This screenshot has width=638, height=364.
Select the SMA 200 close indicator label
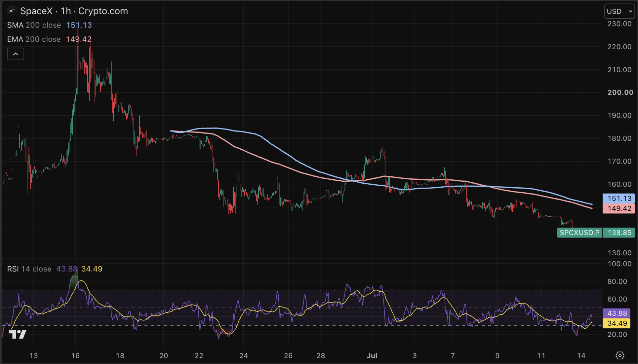coord(34,25)
